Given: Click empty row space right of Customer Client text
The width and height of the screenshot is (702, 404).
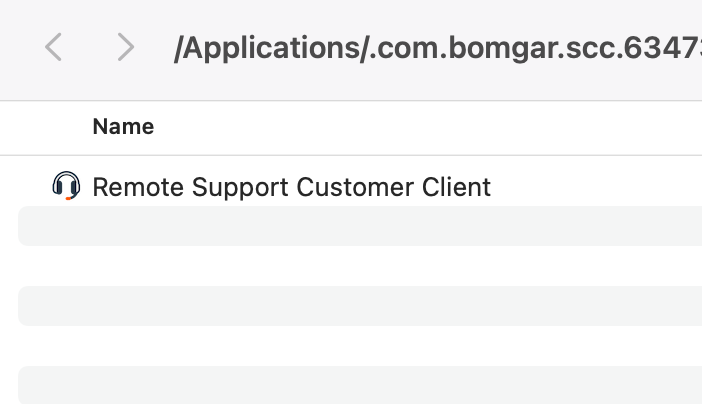Looking at the screenshot, I should (595, 187).
